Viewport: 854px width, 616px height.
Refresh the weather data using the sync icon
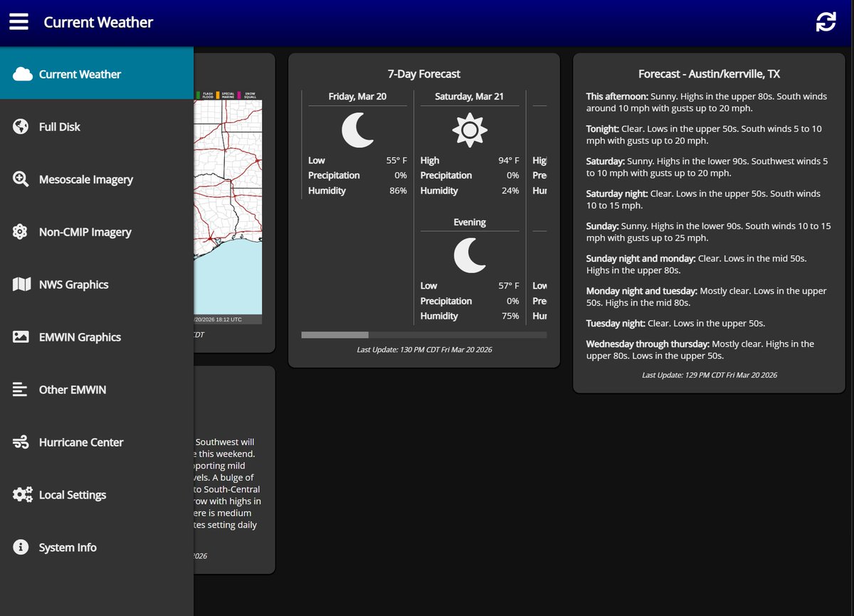(826, 22)
